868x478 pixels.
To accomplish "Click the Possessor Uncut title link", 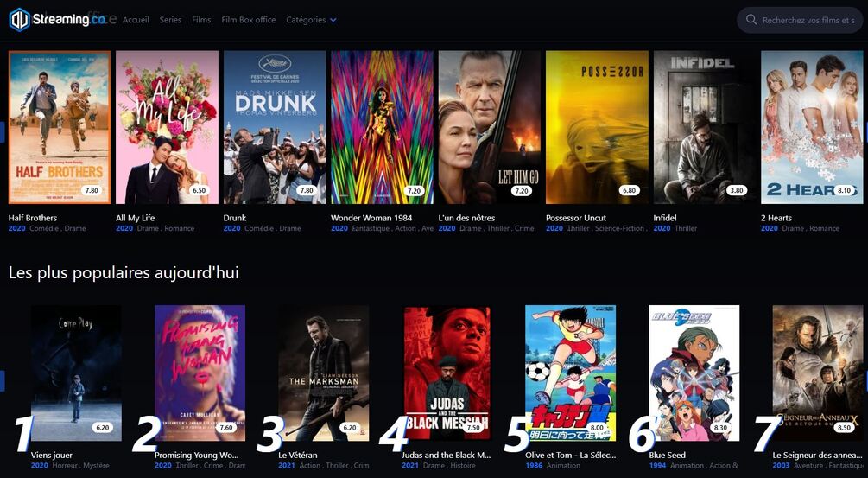I will pyautogui.click(x=576, y=218).
